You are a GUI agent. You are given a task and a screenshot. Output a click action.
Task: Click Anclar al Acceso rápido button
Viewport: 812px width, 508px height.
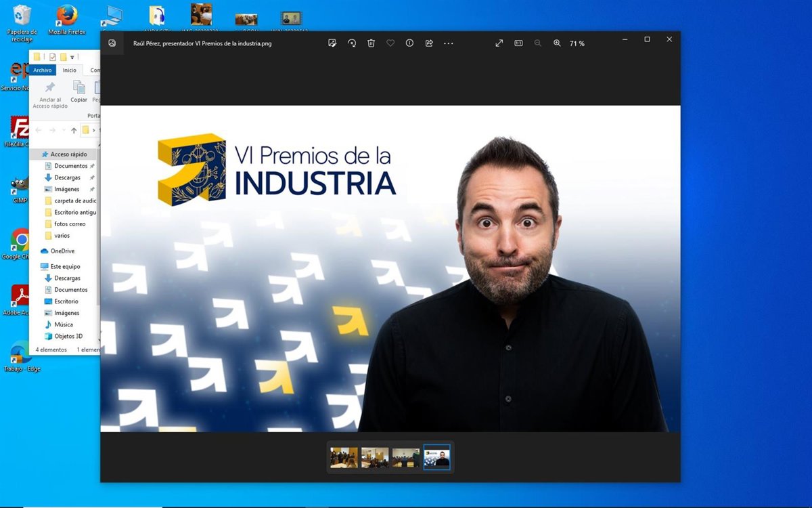point(50,93)
